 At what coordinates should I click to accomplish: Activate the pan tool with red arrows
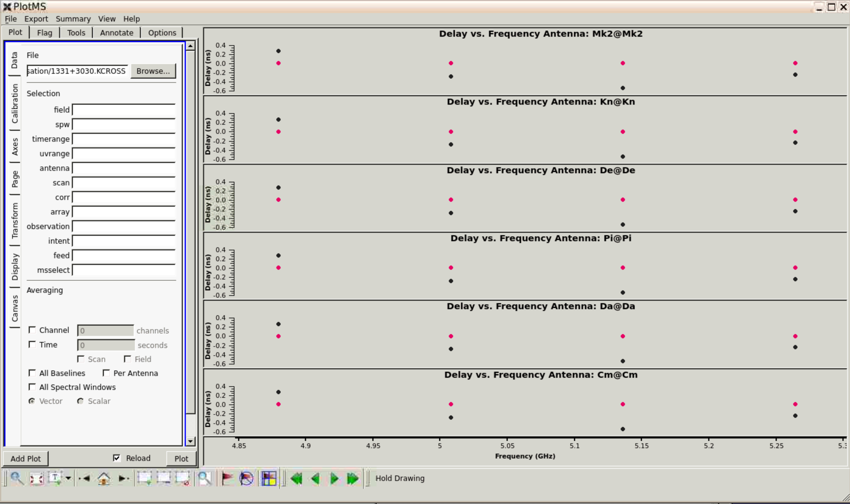coord(36,478)
